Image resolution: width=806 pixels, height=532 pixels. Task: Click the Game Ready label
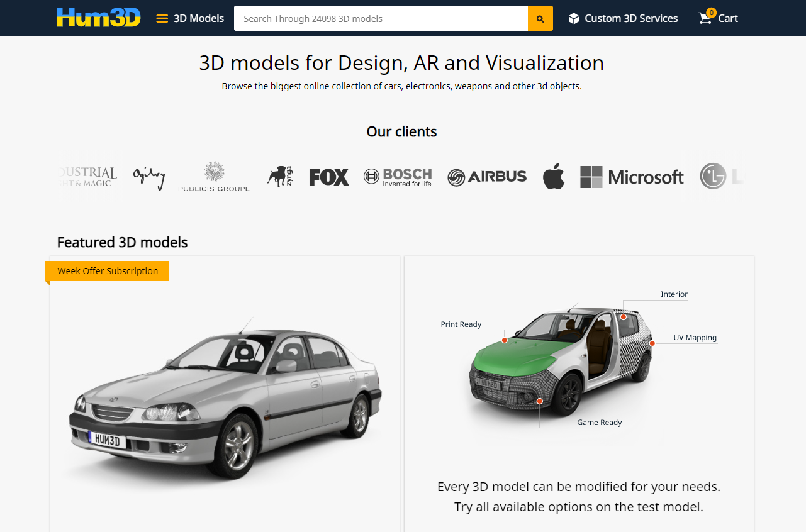pos(599,423)
